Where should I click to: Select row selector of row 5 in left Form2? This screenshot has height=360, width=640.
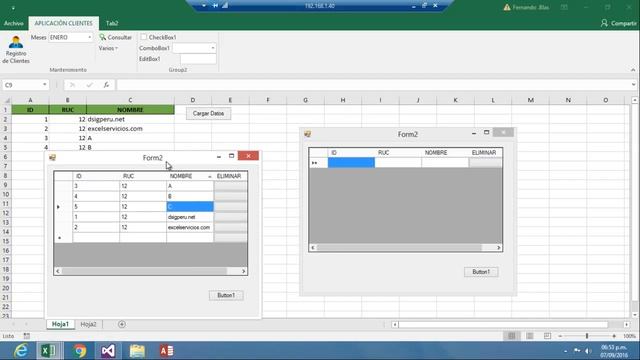point(63,207)
